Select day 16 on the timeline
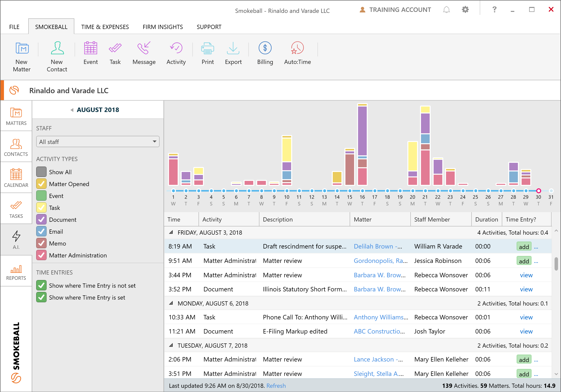Image resolution: width=561 pixels, height=392 pixels. click(362, 191)
